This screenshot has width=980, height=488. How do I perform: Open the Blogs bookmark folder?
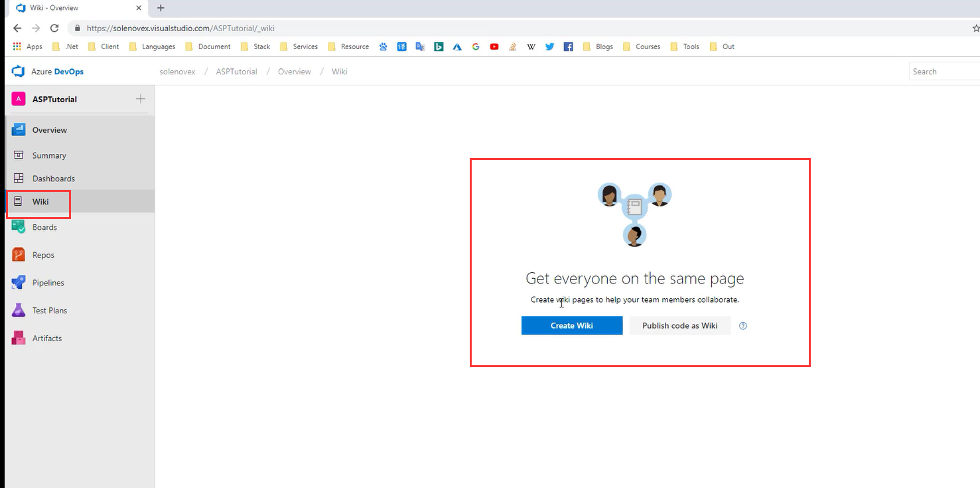pyautogui.click(x=598, y=46)
